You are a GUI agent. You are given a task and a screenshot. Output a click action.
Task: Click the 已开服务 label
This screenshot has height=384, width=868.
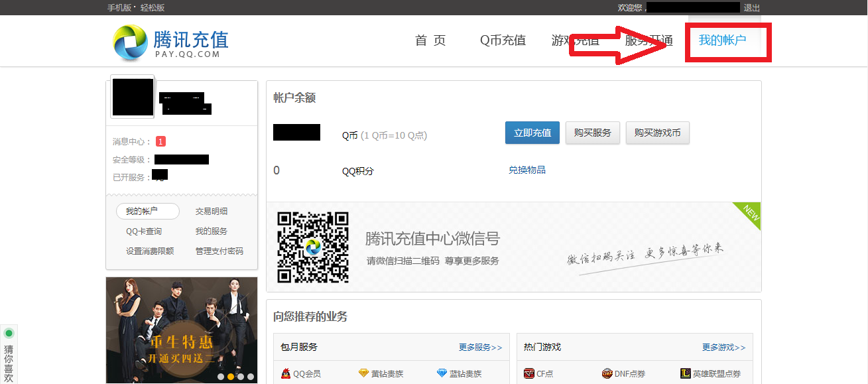click(131, 177)
